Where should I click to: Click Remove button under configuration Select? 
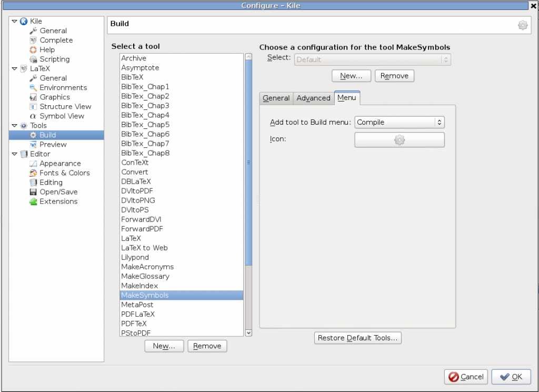pyautogui.click(x=394, y=76)
